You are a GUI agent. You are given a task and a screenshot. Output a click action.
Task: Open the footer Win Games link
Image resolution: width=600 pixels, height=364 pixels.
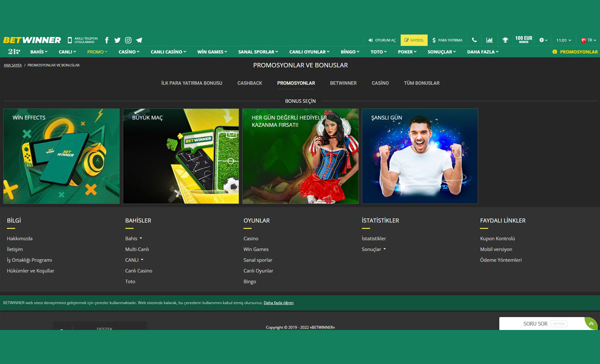point(256,249)
